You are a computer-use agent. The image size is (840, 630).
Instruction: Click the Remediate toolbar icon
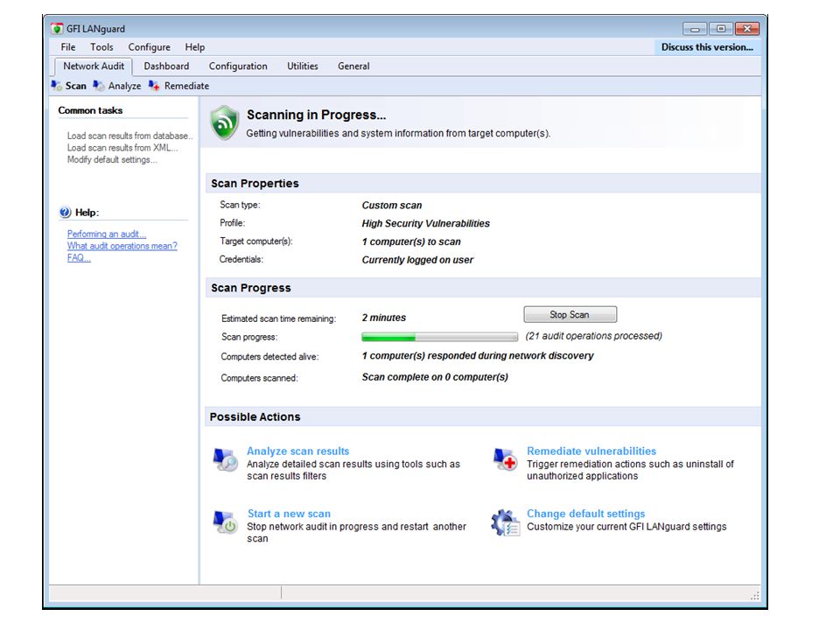[154, 86]
